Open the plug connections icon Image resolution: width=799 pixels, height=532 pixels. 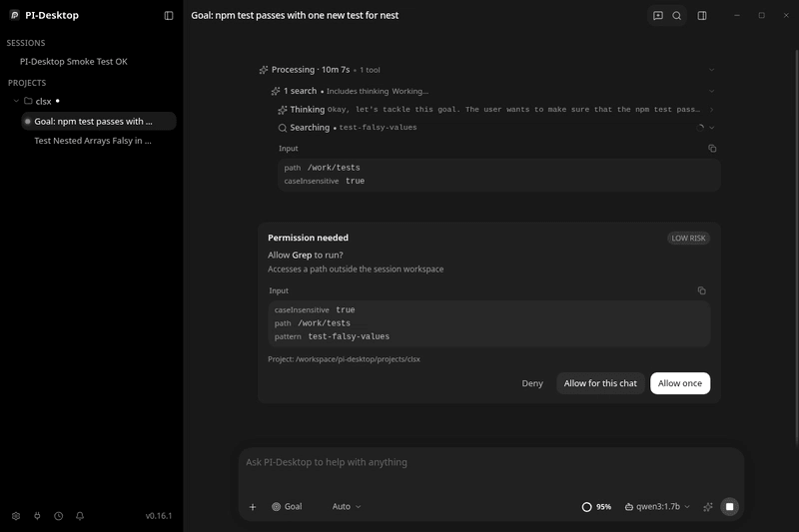pos(37,516)
